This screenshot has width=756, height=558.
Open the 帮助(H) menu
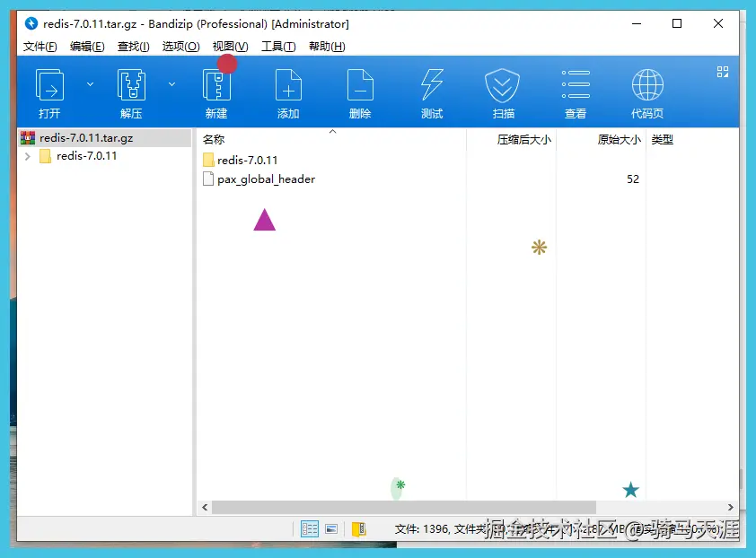(327, 47)
